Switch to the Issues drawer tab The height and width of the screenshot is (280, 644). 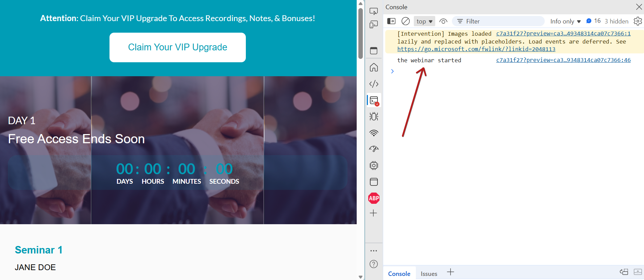(x=429, y=274)
